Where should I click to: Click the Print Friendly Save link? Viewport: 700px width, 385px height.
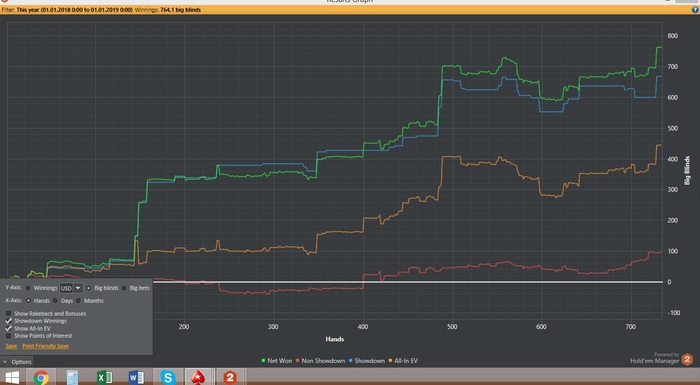[x=46, y=346]
